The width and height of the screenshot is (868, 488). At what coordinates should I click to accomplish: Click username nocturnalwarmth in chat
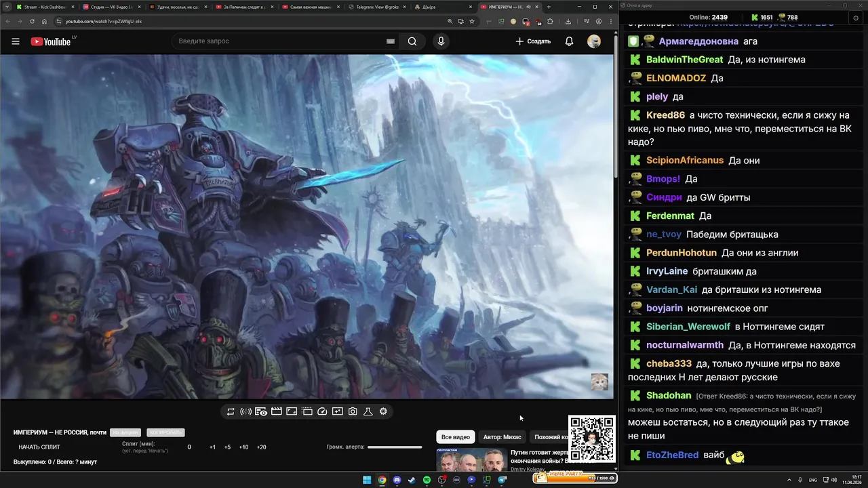click(685, 345)
